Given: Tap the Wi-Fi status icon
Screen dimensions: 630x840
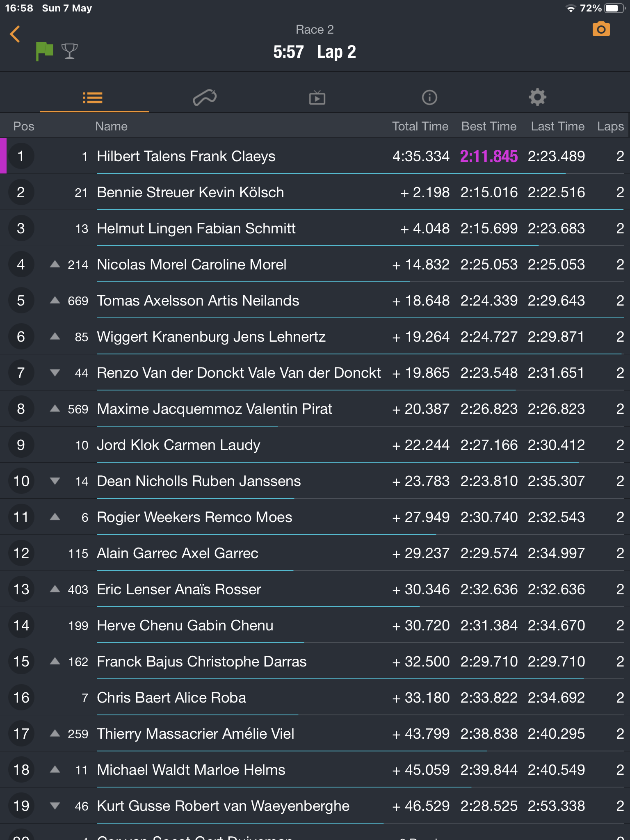Looking at the screenshot, I should [571, 9].
